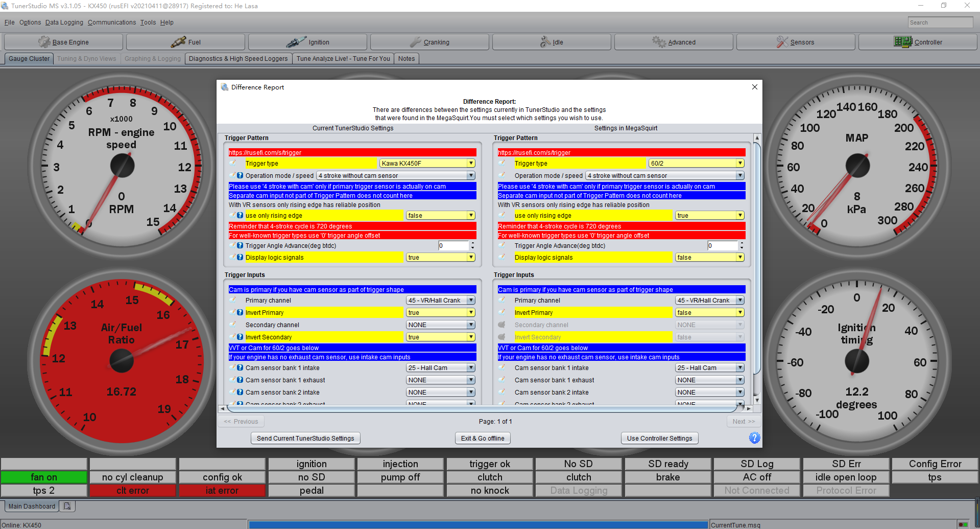Click Exit & Go offline button
The height and width of the screenshot is (529, 980).
[483, 438]
